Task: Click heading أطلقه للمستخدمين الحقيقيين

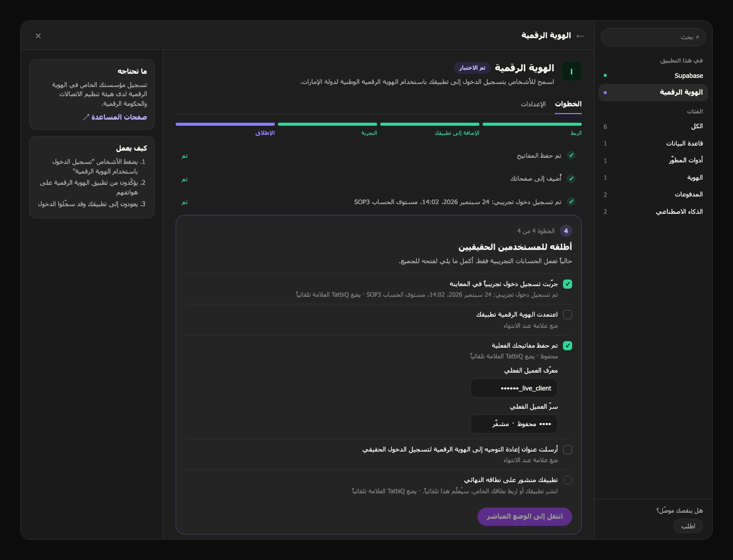Action: tap(515, 247)
